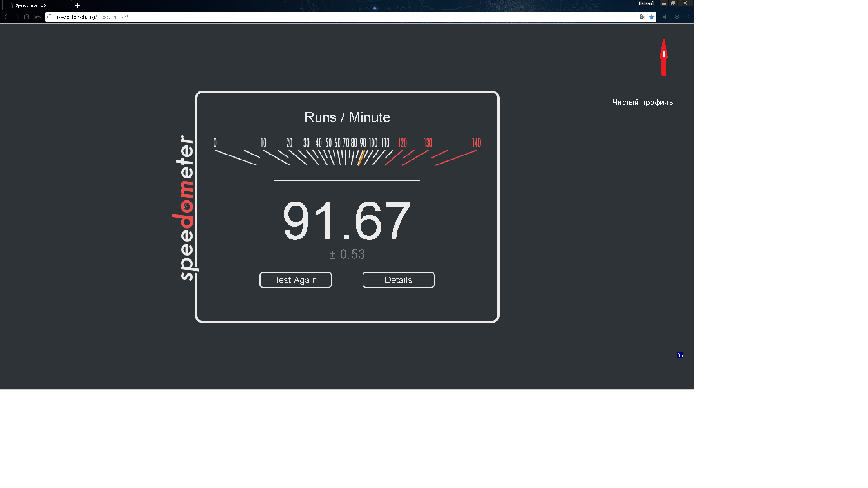
Task: Select the Speedometer 1.0 tab
Action: point(31,5)
